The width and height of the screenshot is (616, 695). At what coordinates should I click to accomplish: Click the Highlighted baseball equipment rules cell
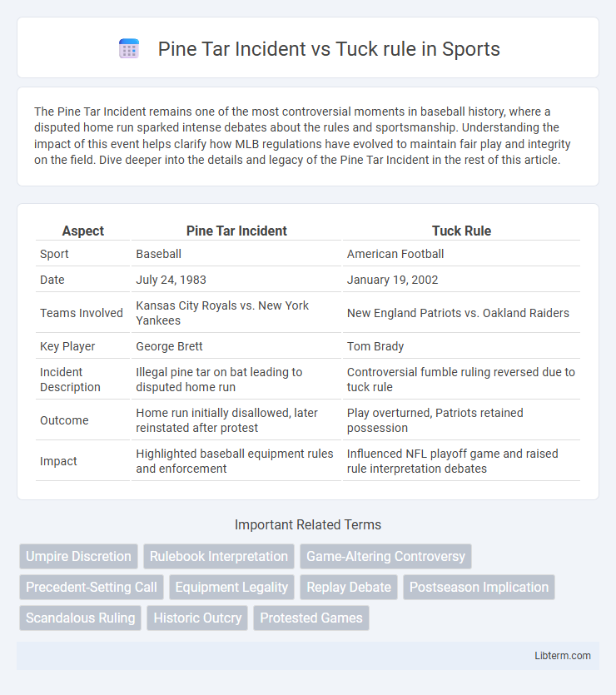236,460
